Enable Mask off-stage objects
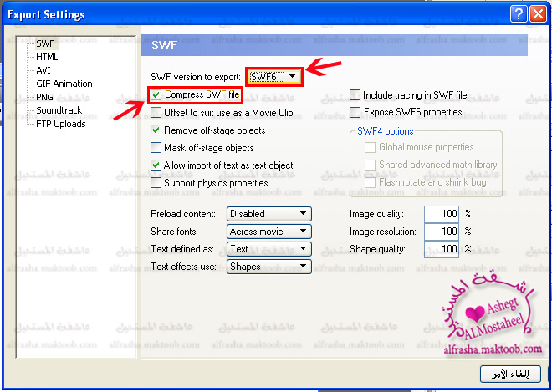Screen dimensions: 552x392 pyautogui.click(x=156, y=148)
